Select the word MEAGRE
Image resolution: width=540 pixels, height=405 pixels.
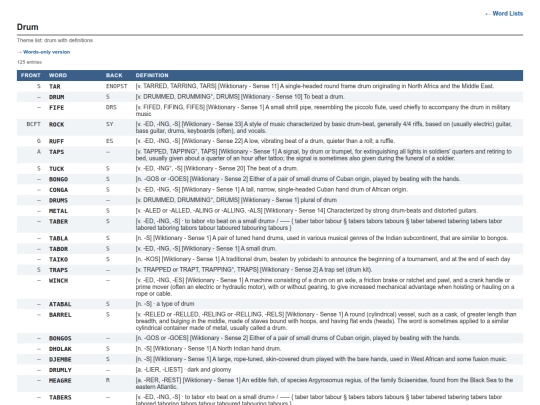[x=60, y=381]
